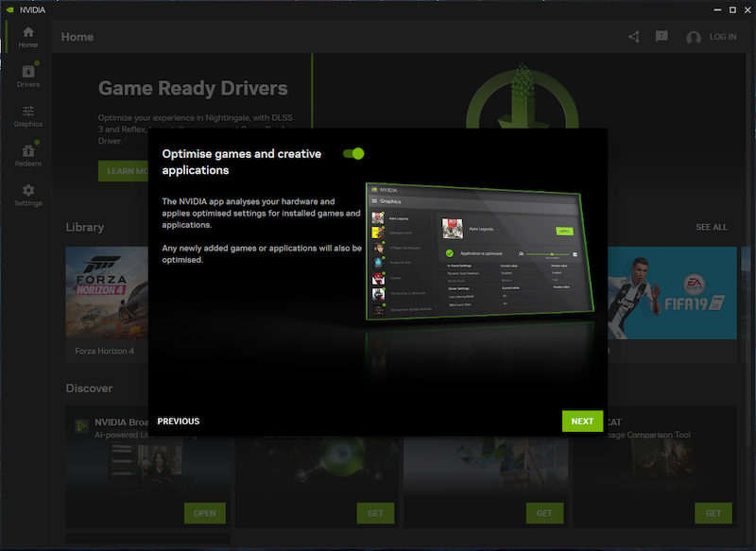This screenshot has height=551, width=756.
Task: Open the Home sidebar icon
Action: [x=28, y=37]
